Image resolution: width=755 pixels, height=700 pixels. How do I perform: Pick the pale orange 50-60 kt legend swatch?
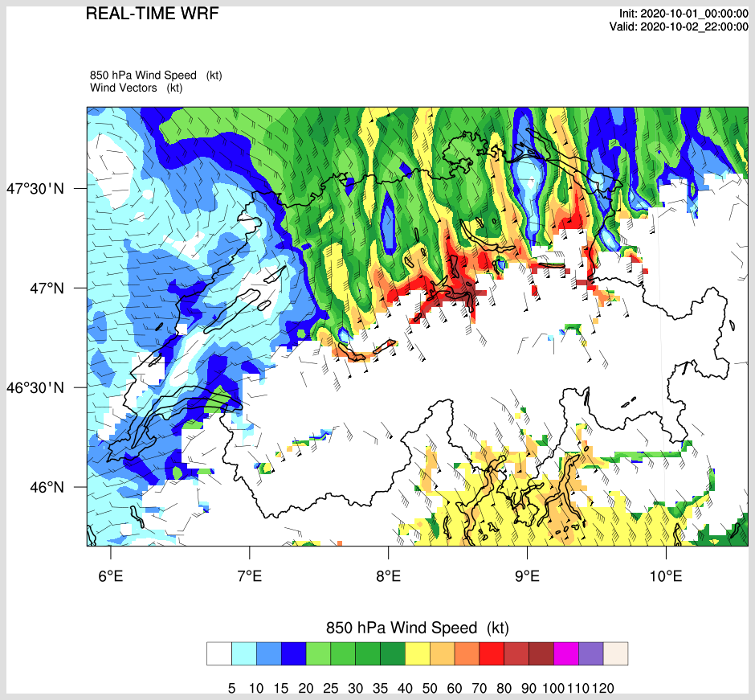[442, 653]
